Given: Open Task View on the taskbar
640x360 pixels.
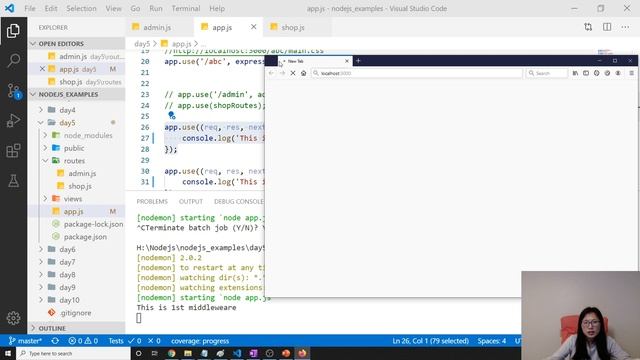Looking at the screenshot, I should (x=154, y=353).
